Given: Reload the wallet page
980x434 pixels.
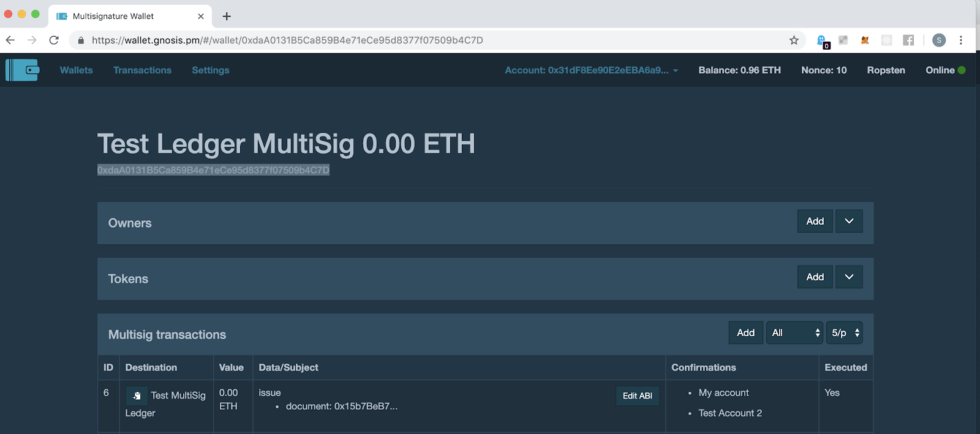Looking at the screenshot, I should (x=54, y=40).
